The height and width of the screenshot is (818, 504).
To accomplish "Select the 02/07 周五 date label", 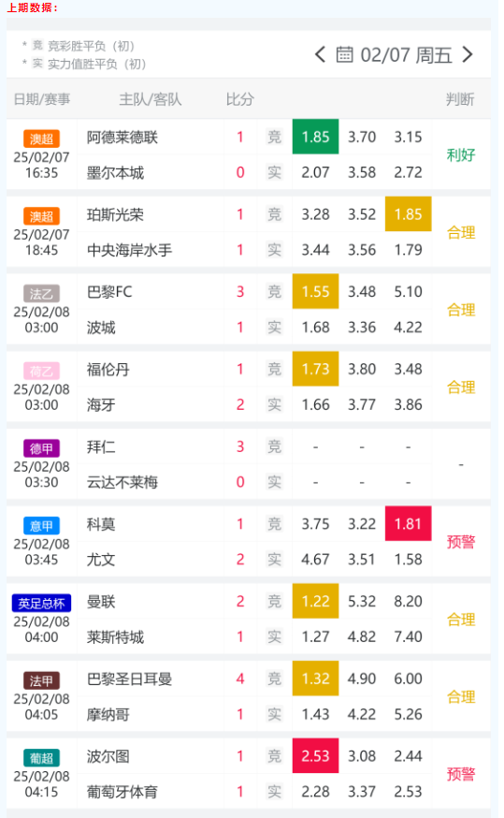I will (x=406, y=55).
